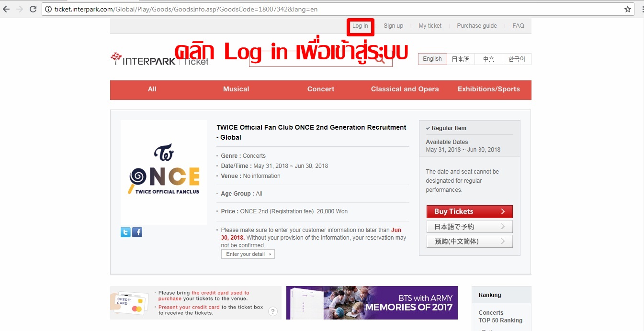Open the Sign up link
This screenshot has height=331, width=644.
tap(393, 26)
